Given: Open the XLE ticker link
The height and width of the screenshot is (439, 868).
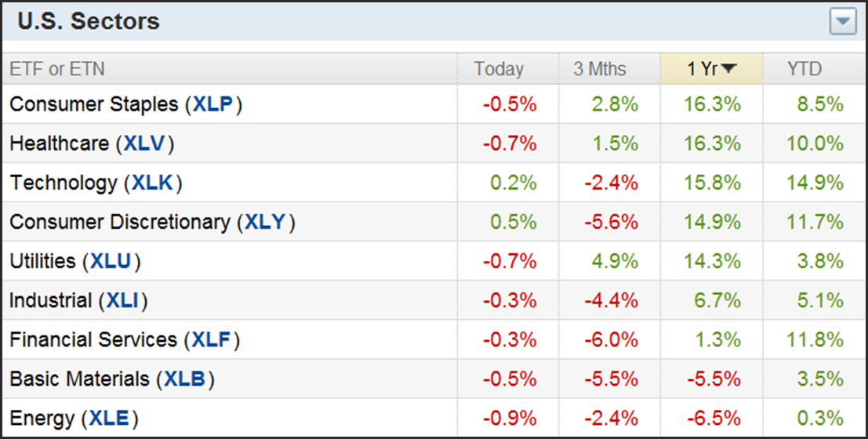Looking at the screenshot, I should coord(110,419).
